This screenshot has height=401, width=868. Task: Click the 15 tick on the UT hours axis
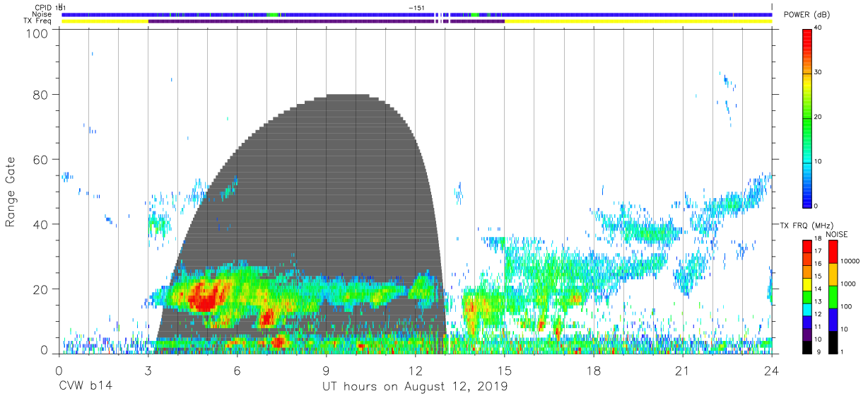point(505,371)
